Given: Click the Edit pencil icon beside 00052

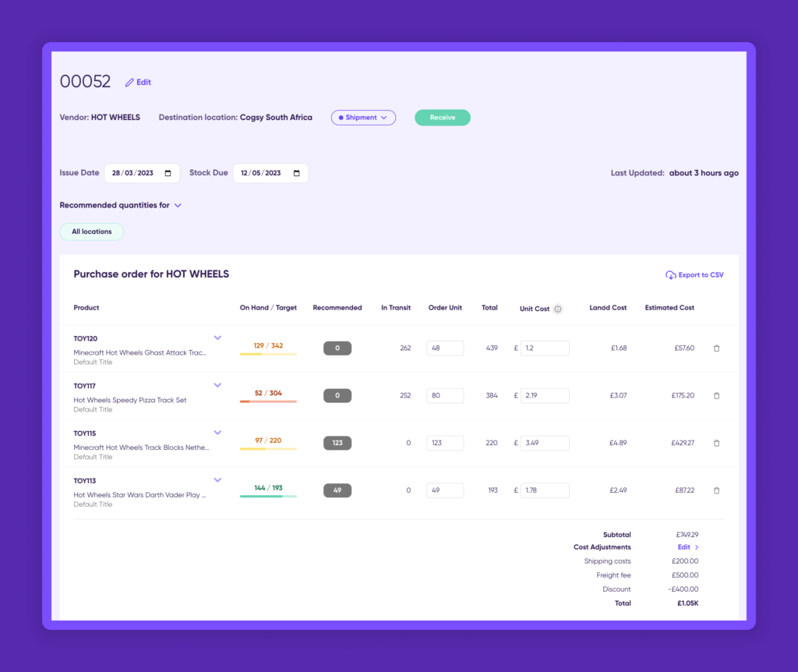Looking at the screenshot, I should [x=129, y=82].
